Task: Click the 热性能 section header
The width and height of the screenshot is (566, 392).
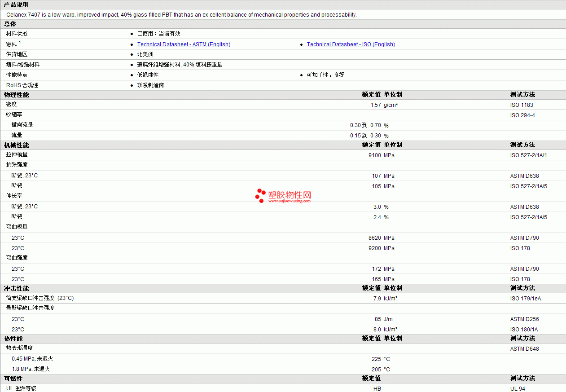Action: [x=13, y=339]
